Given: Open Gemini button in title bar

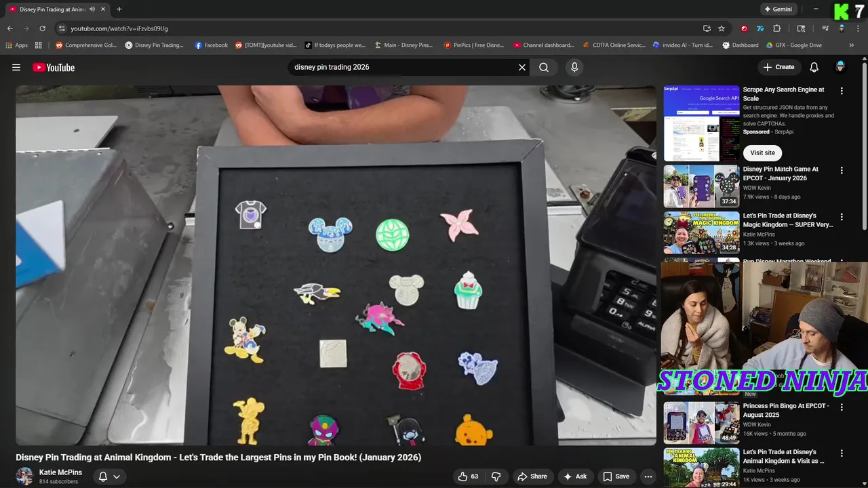Looking at the screenshot, I should pos(778,9).
